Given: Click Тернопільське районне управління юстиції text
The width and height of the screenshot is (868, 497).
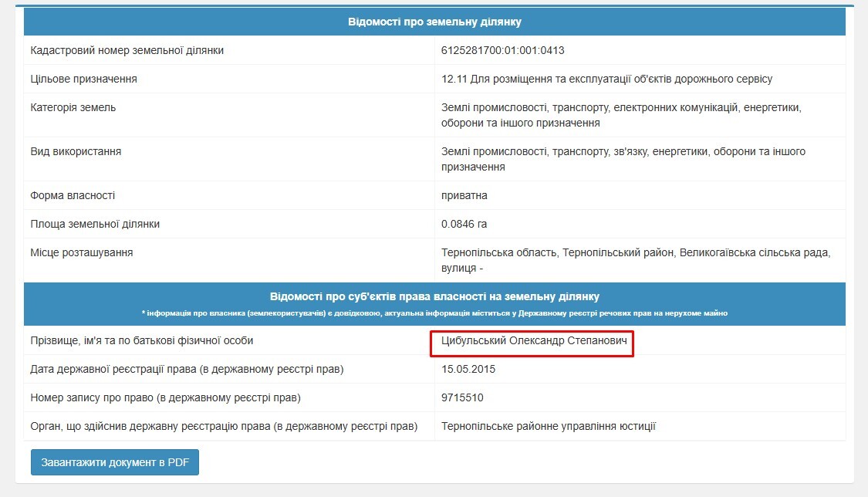Looking at the screenshot, I should [548, 426].
